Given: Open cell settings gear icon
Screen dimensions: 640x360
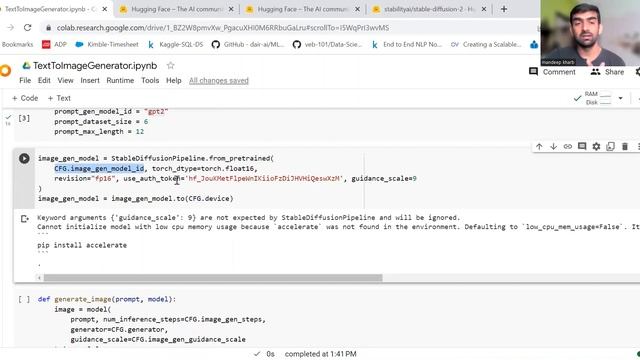Looking at the screenshot, I should pyautogui.click(x=596, y=147).
